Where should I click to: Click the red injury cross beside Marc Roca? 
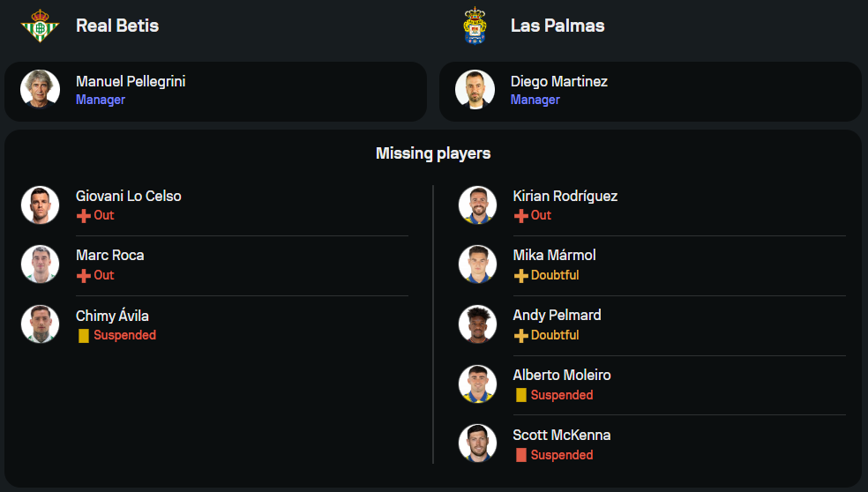pos(84,276)
